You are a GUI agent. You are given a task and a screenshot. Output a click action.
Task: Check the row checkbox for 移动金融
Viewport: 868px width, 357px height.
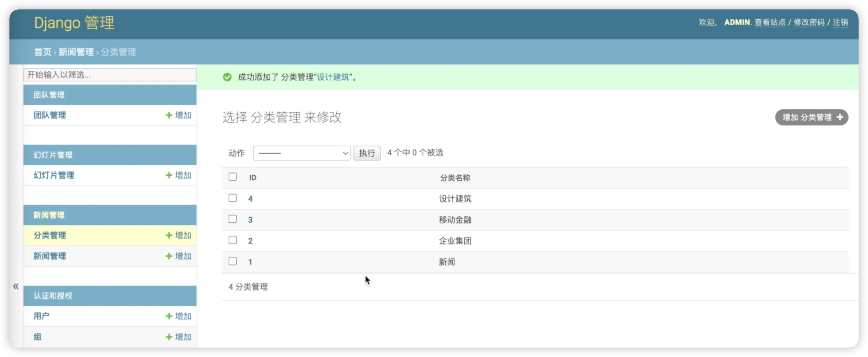(233, 219)
